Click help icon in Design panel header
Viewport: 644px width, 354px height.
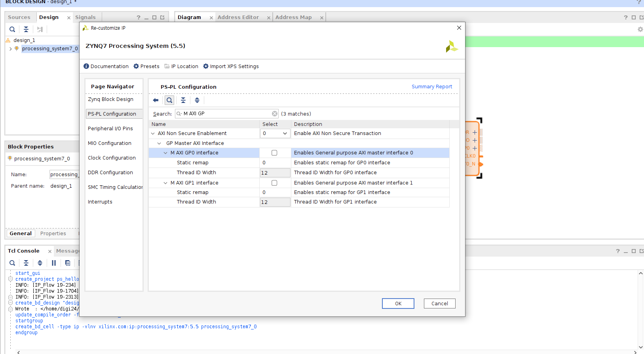139,17
